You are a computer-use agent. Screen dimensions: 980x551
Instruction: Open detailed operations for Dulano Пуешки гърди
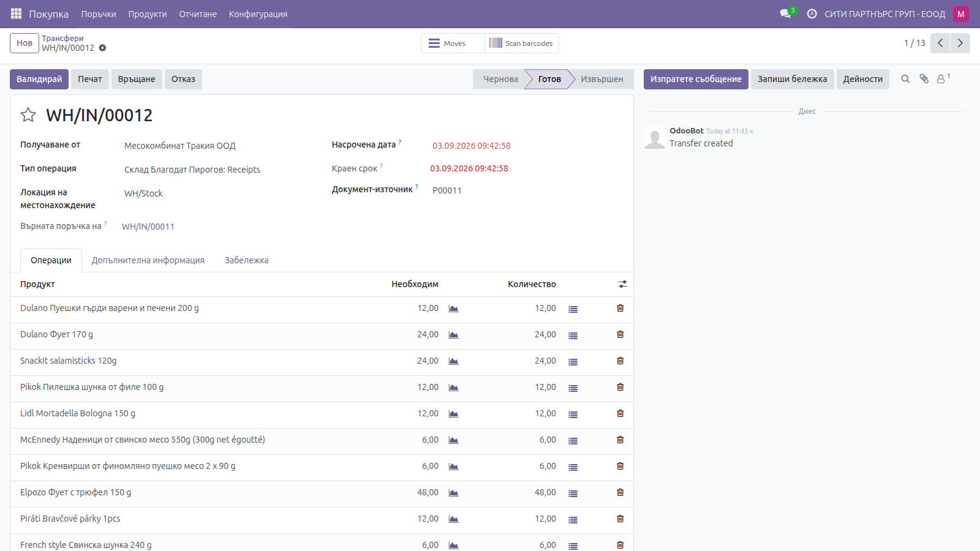click(x=573, y=309)
